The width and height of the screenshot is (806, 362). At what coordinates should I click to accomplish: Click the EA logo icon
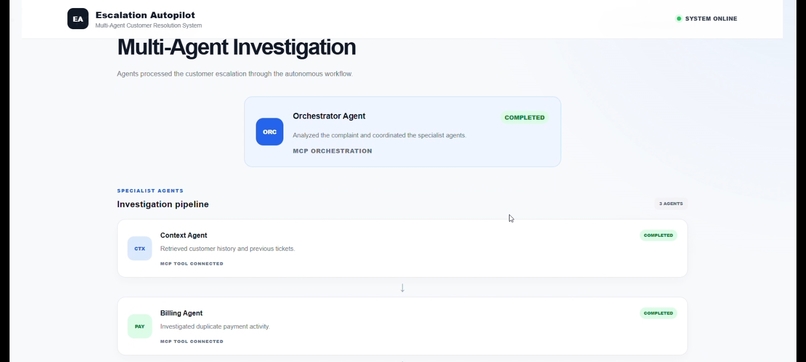tap(78, 19)
